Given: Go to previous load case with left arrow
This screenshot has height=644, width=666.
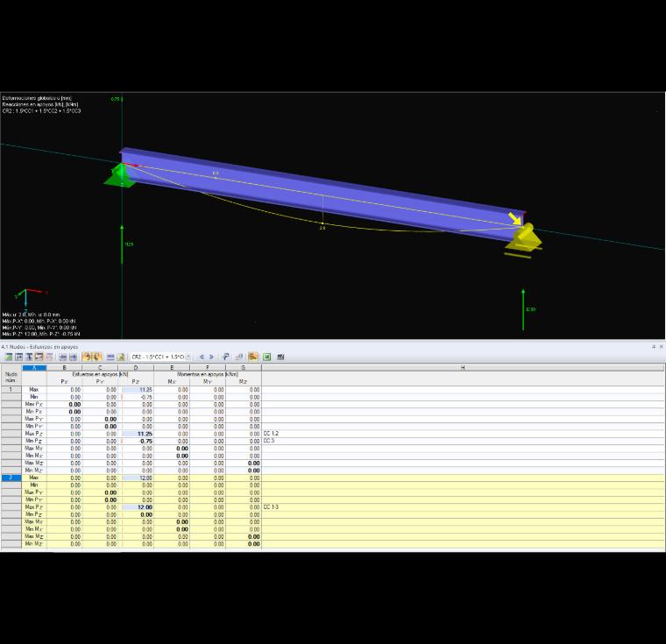Looking at the screenshot, I should (202, 357).
